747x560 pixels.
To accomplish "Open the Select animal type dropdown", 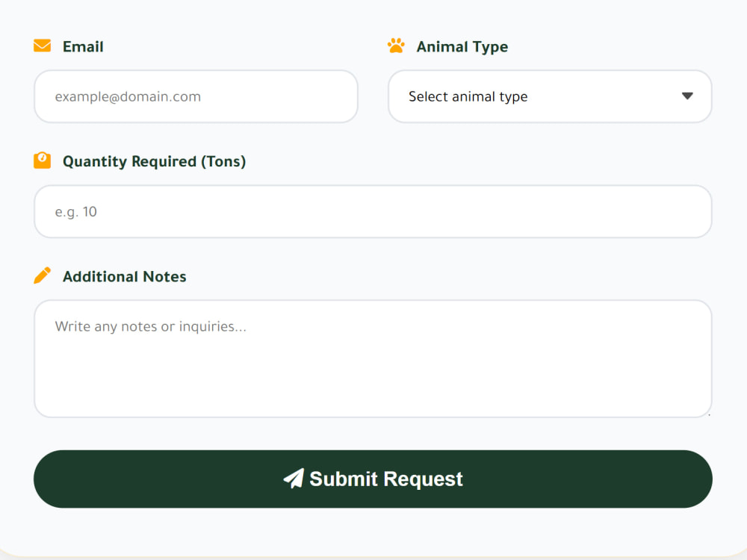I will (550, 96).
